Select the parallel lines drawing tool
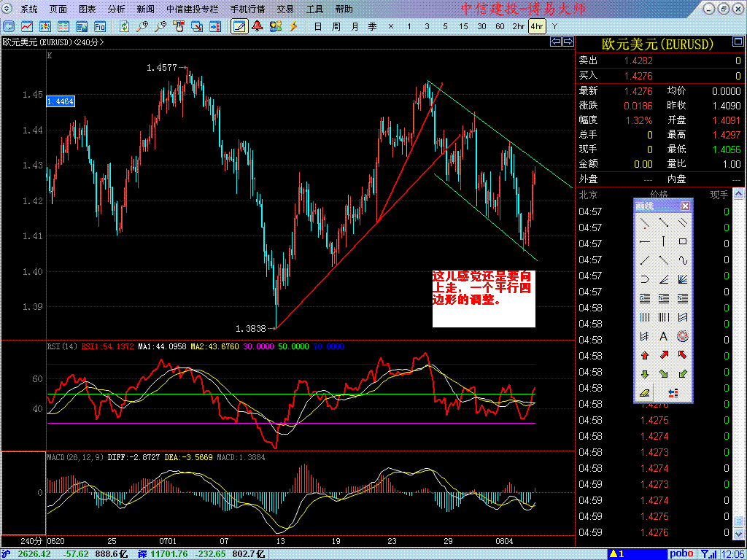Screen dimensions: 747x560 point(682,222)
